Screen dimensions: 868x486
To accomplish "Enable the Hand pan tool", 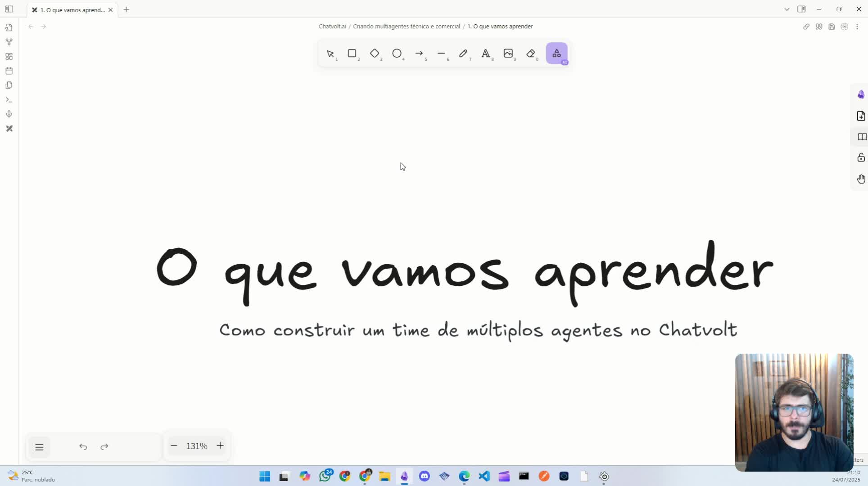I will (861, 179).
